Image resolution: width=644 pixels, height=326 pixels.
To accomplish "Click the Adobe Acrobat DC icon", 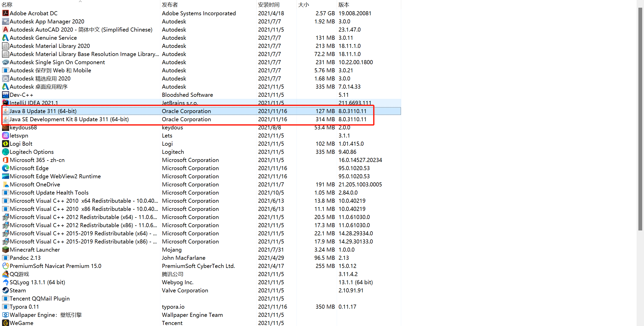I will point(5,13).
